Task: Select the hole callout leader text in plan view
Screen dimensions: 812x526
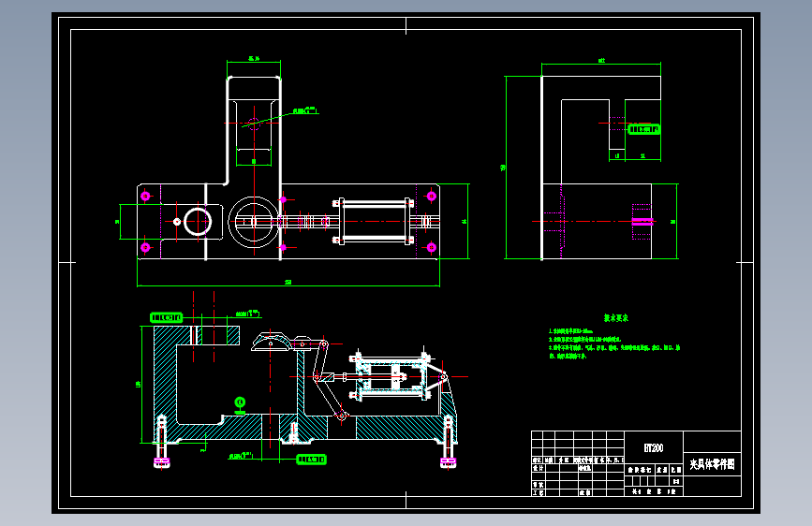Action: [x=305, y=110]
